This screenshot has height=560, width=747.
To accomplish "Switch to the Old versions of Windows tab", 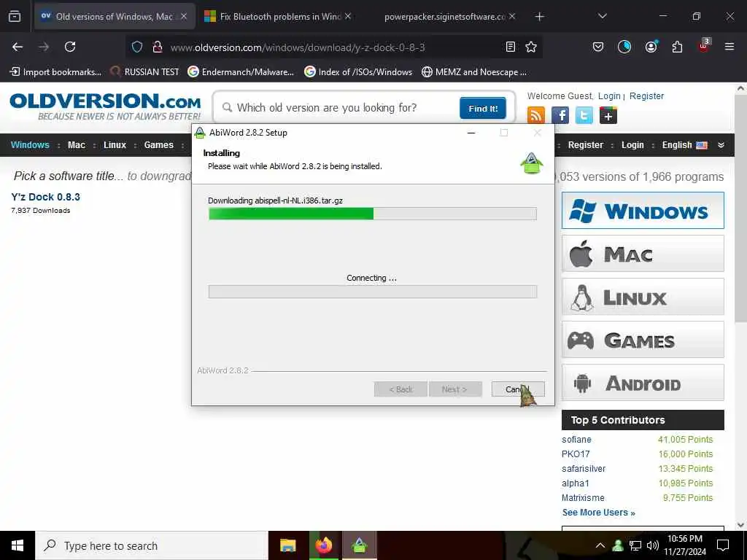I will (114, 17).
